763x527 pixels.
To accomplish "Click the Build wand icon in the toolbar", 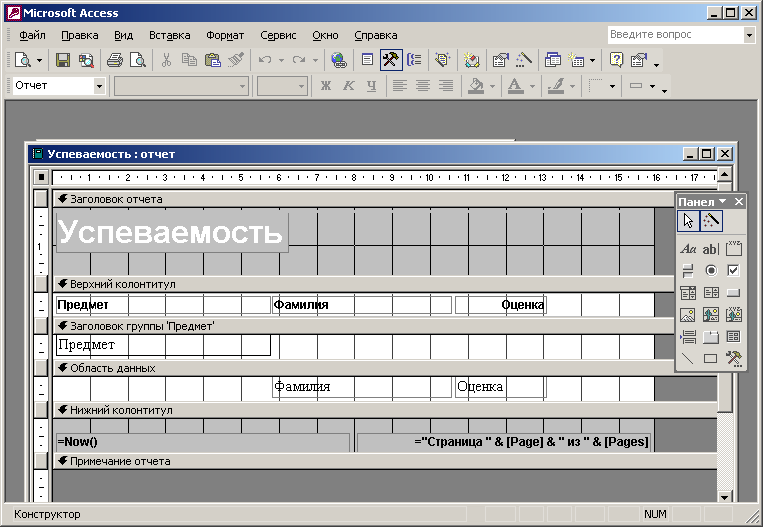I will click(524, 60).
